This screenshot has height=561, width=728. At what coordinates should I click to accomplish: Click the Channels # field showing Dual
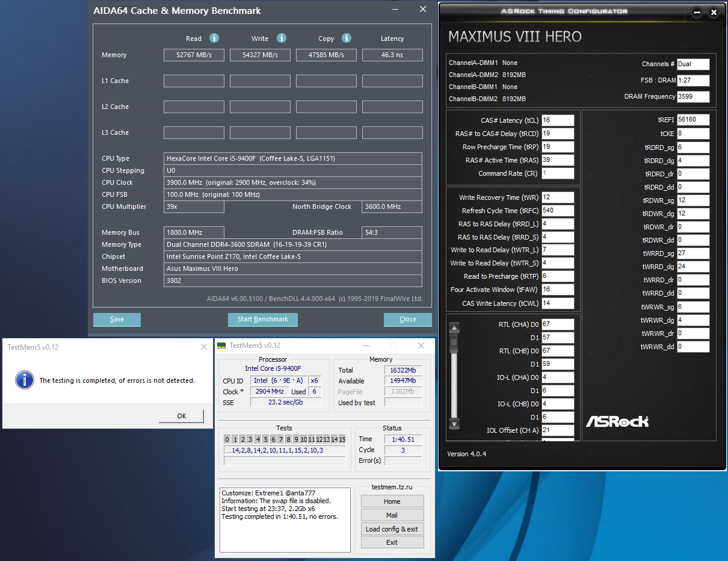click(693, 64)
